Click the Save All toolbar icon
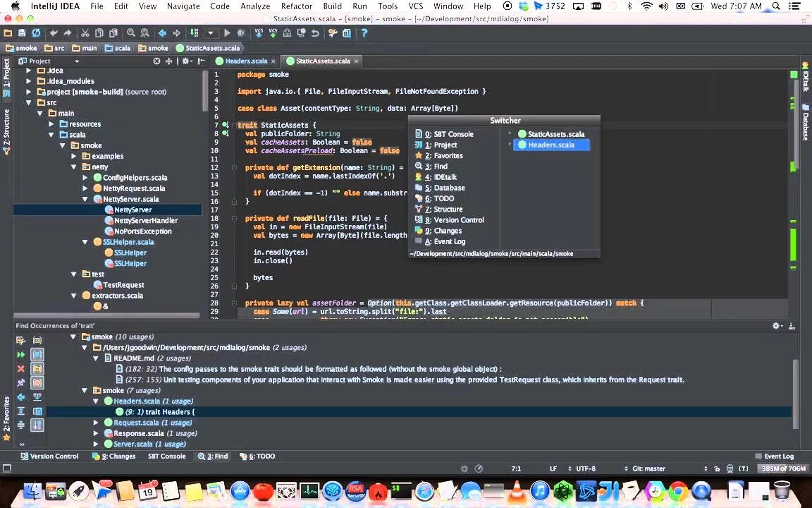The height and width of the screenshot is (508, 812). click(x=22, y=33)
